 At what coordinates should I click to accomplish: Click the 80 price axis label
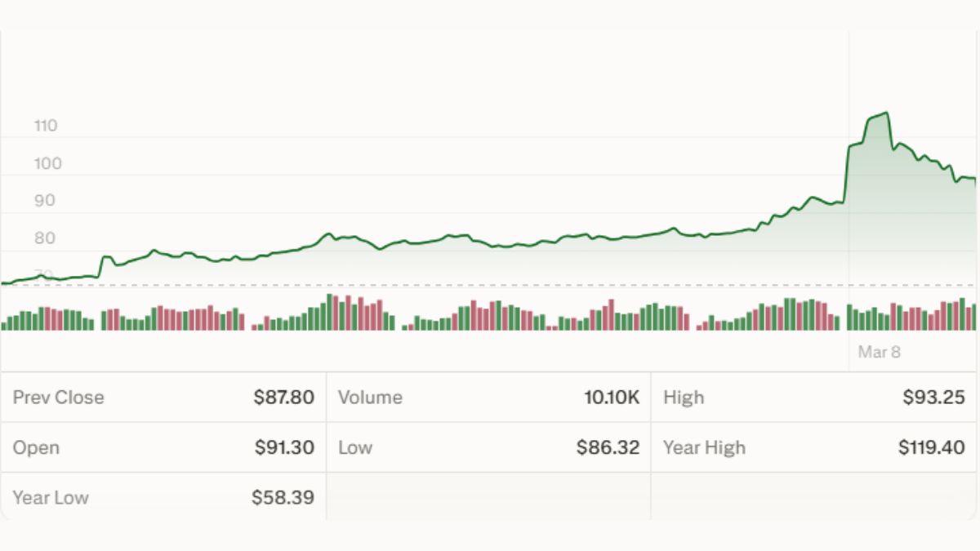(x=45, y=238)
